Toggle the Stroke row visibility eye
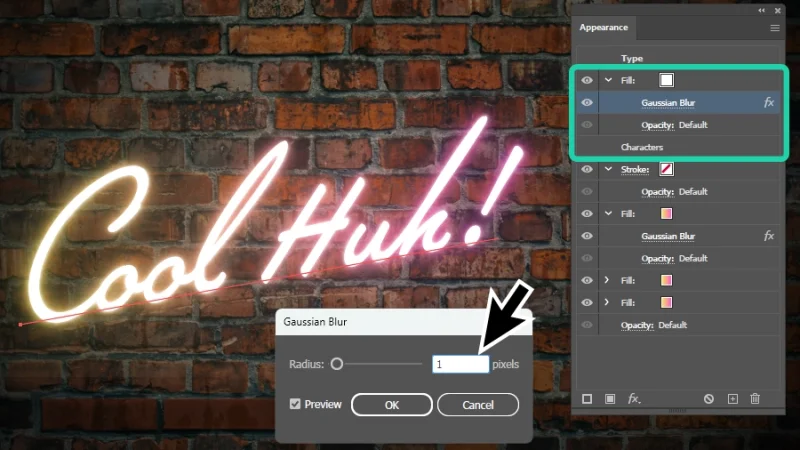Screen dimensions: 800x450 (587, 169)
